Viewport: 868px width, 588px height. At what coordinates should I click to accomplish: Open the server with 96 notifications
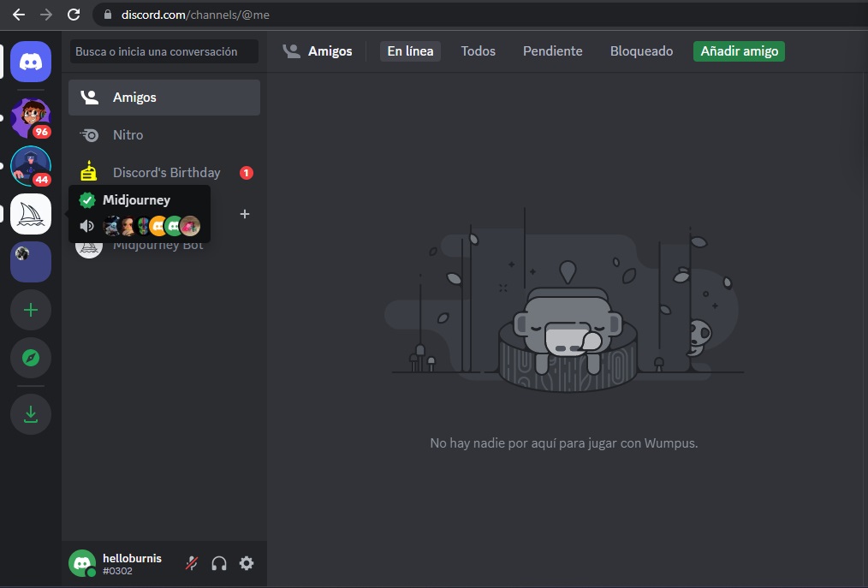point(31,118)
